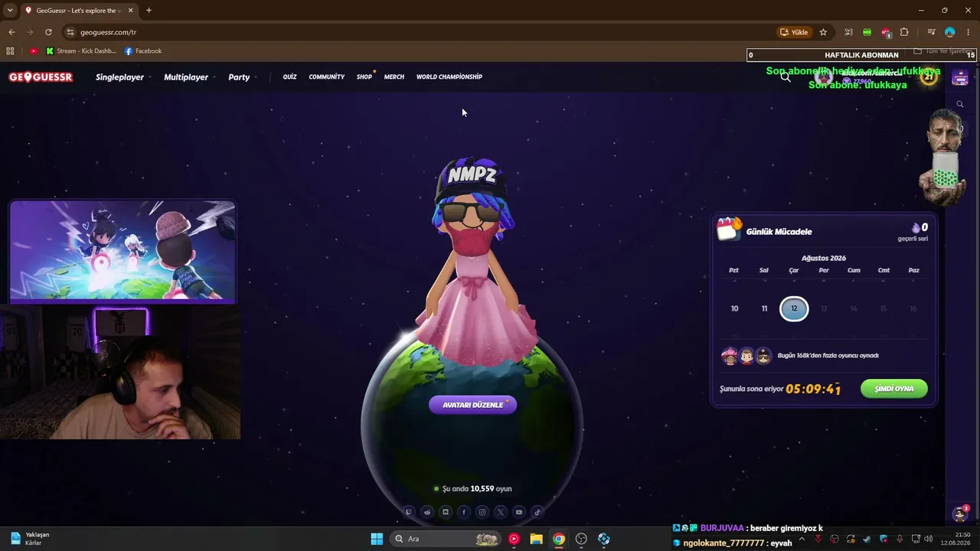This screenshot has width=980, height=551.
Task: Select the GeoGuessr browser tab
Action: tap(78, 11)
